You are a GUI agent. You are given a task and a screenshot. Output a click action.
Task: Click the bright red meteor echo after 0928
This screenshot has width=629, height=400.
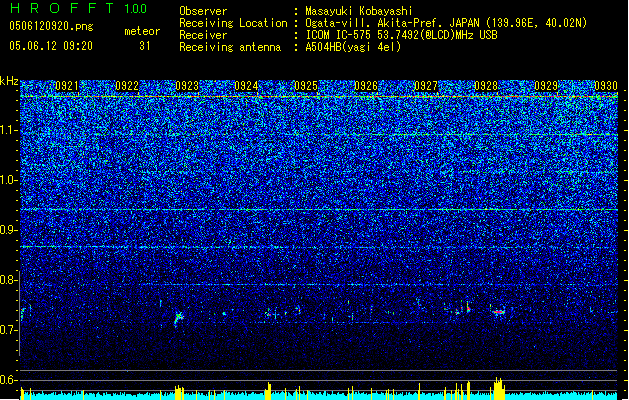coord(499,311)
